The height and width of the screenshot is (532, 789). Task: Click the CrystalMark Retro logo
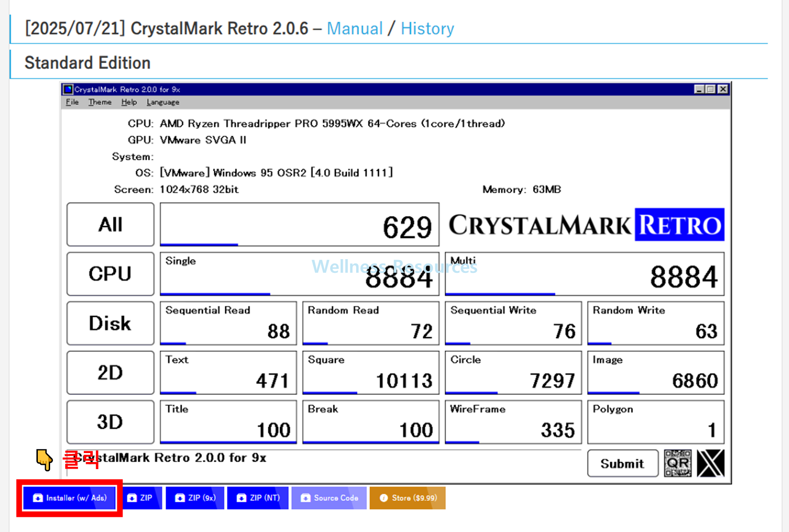(587, 225)
